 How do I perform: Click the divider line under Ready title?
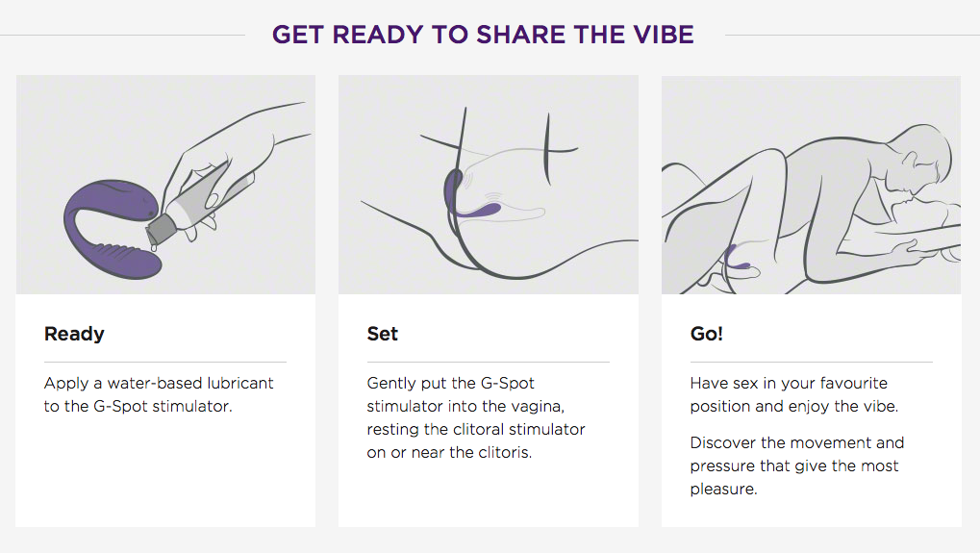pyautogui.click(x=165, y=362)
